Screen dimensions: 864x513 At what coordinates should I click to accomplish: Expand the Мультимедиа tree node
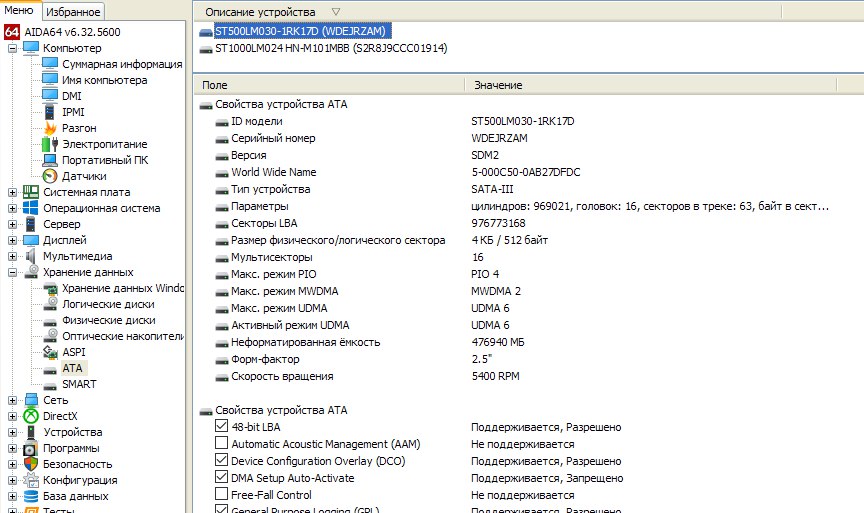(12, 256)
